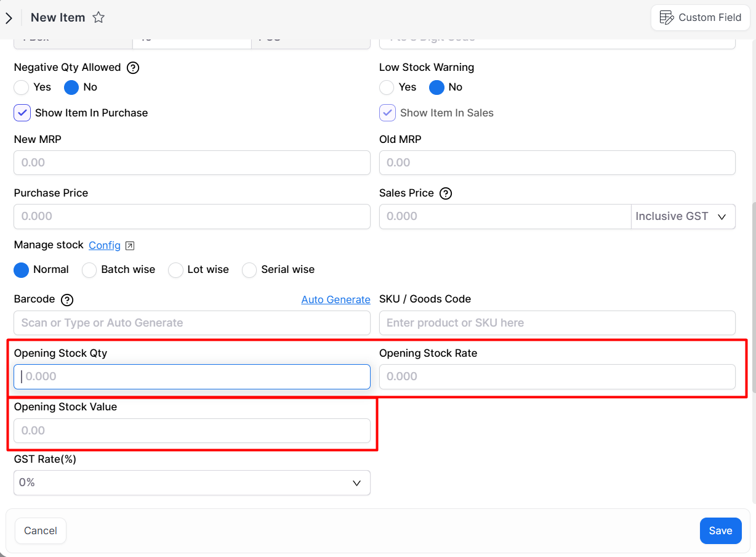Click the help icon beside Sales Price
The width and height of the screenshot is (756, 557).
[x=446, y=193]
